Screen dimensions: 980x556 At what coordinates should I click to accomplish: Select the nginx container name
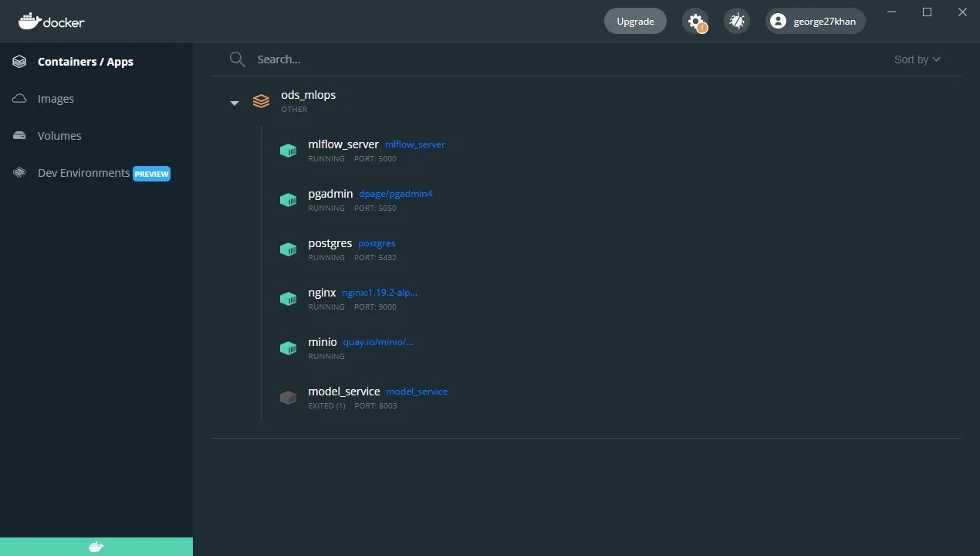point(322,293)
